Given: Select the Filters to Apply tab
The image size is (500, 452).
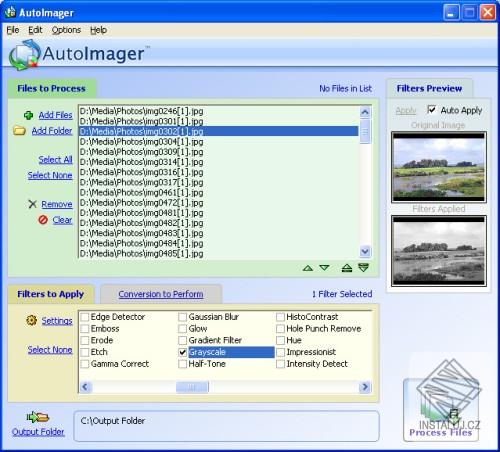Looking at the screenshot, I should [x=51, y=294].
